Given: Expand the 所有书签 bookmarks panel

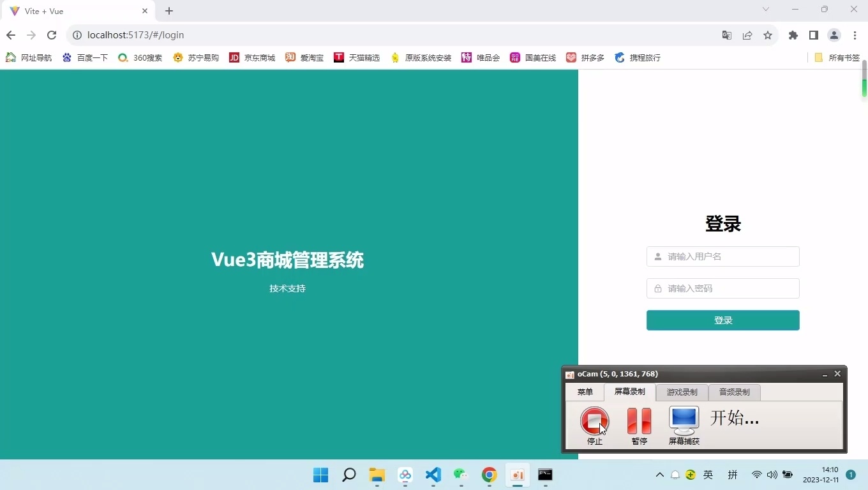Looking at the screenshot, I should pyautogui.click(x=837, y=57).
